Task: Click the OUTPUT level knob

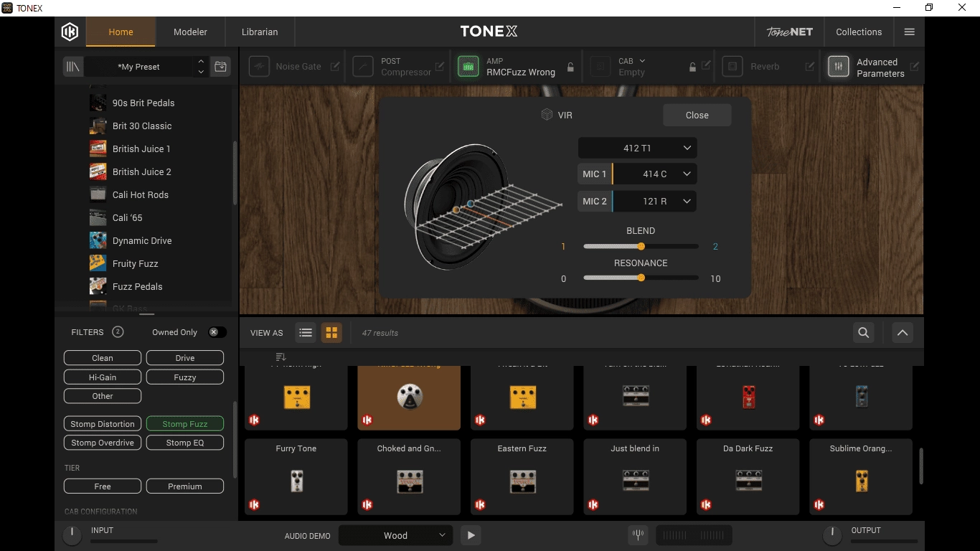Action: click(x=832, y=534)
